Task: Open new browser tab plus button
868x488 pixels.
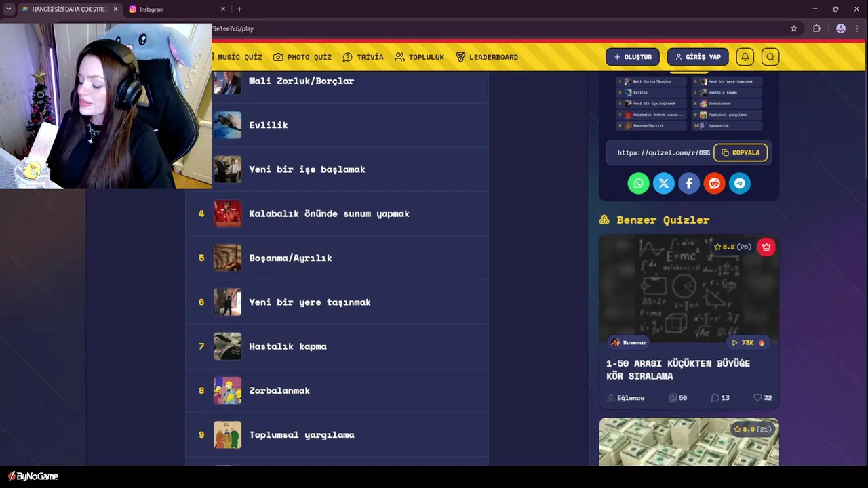Action: coord(239,9)
